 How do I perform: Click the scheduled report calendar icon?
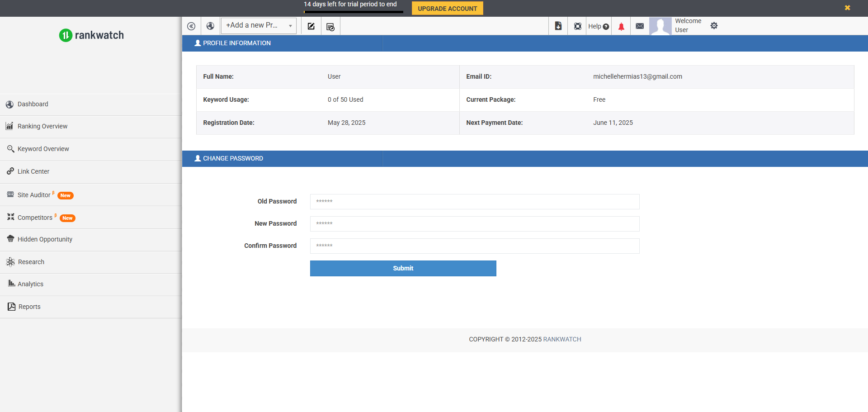[x=330, y=27]
